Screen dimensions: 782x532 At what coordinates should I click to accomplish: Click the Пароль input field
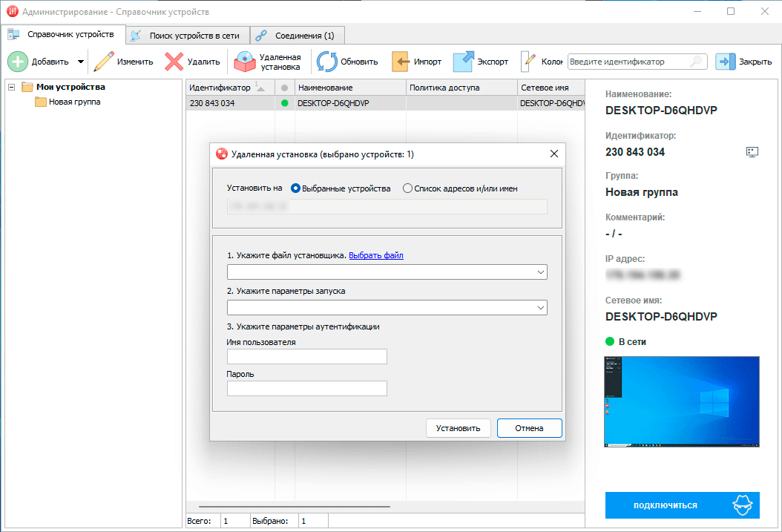[306, 388]
